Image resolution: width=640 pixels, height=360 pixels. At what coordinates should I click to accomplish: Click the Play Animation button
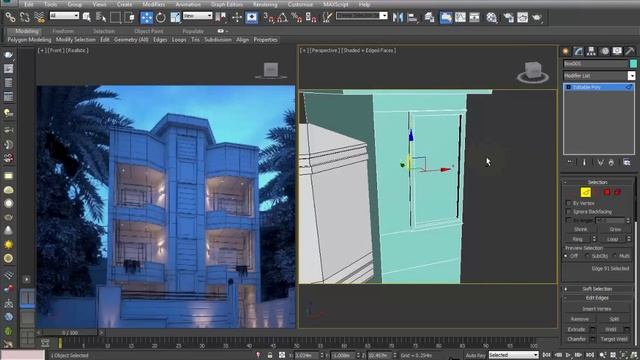[x=568, y=355]
